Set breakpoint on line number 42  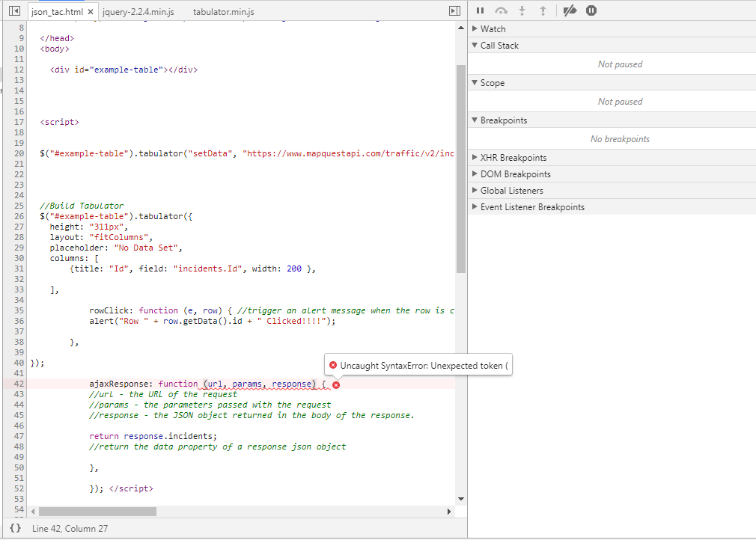19,384
